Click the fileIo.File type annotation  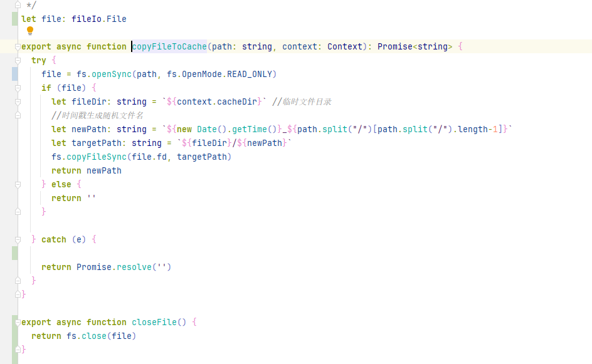click(99, 19)
